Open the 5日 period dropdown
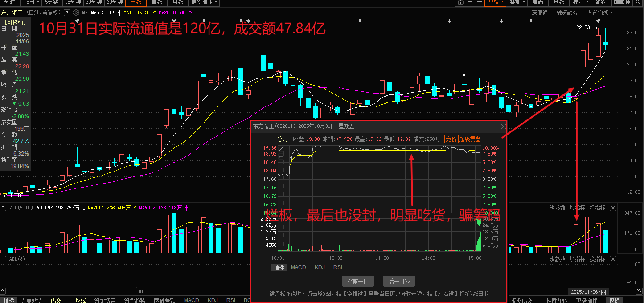644x303 pixels. tap(32, 2)
